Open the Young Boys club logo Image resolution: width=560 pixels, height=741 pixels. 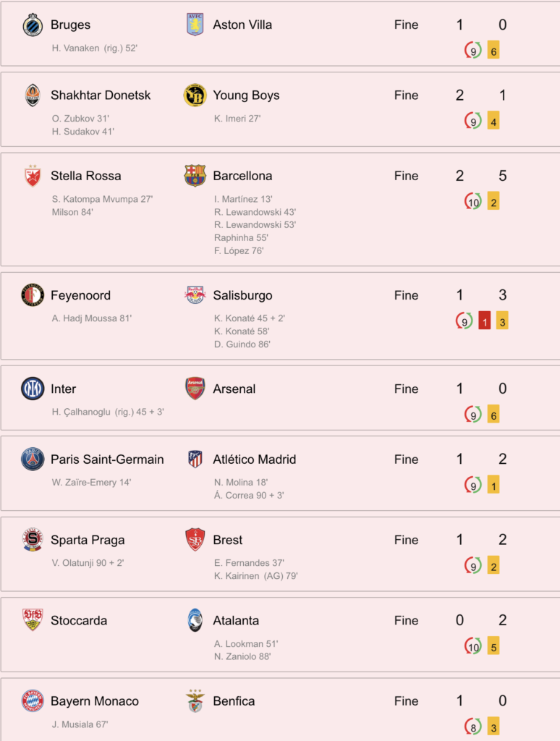tap(195, 95)
